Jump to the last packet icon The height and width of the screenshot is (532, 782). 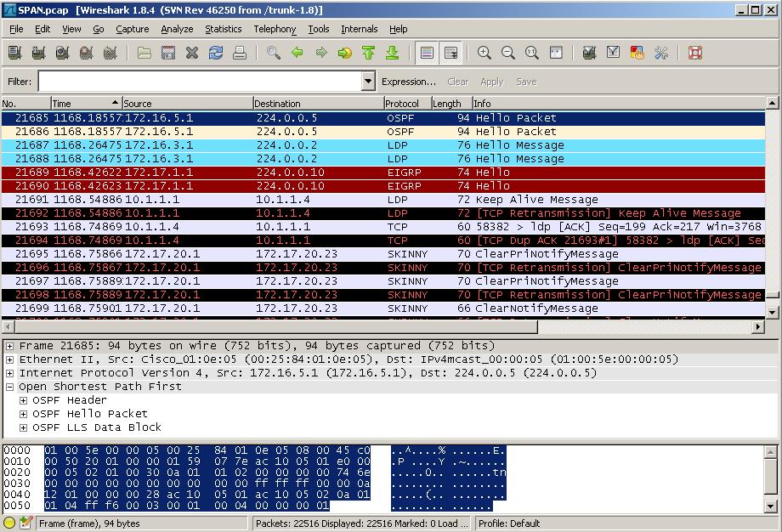tap(393, 53)
